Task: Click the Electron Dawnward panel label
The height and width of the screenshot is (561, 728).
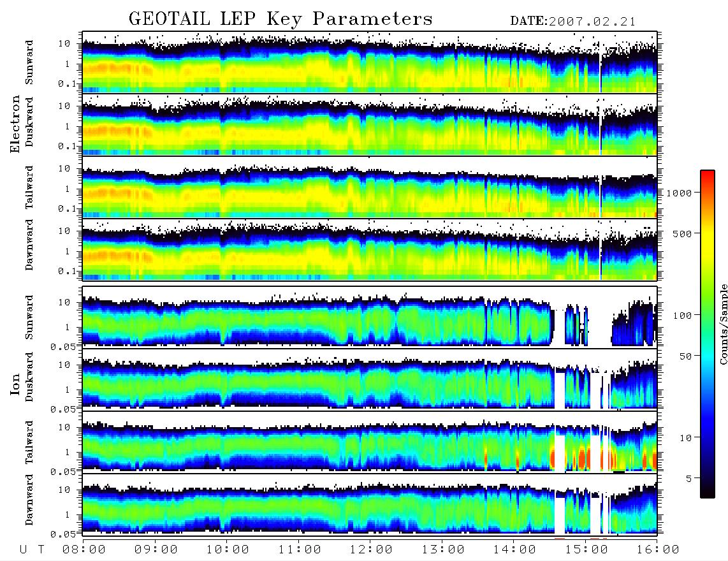Action: pyautogui.click(x=29, y=245)
